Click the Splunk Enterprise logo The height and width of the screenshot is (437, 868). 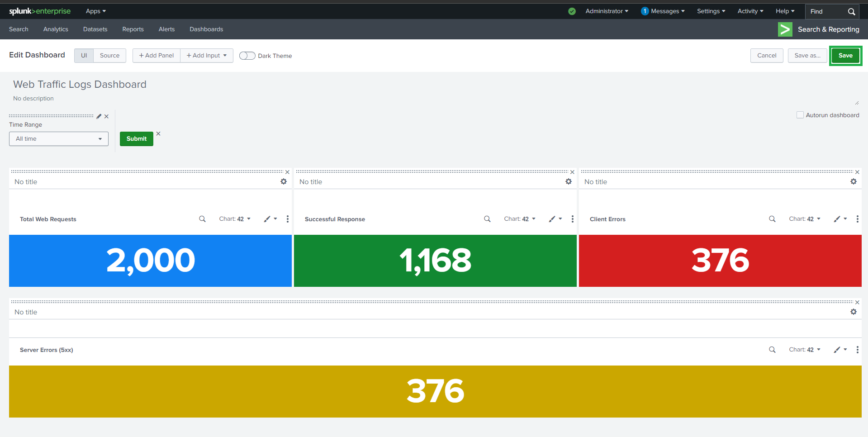pyautogui.click(x=40, y=11)
